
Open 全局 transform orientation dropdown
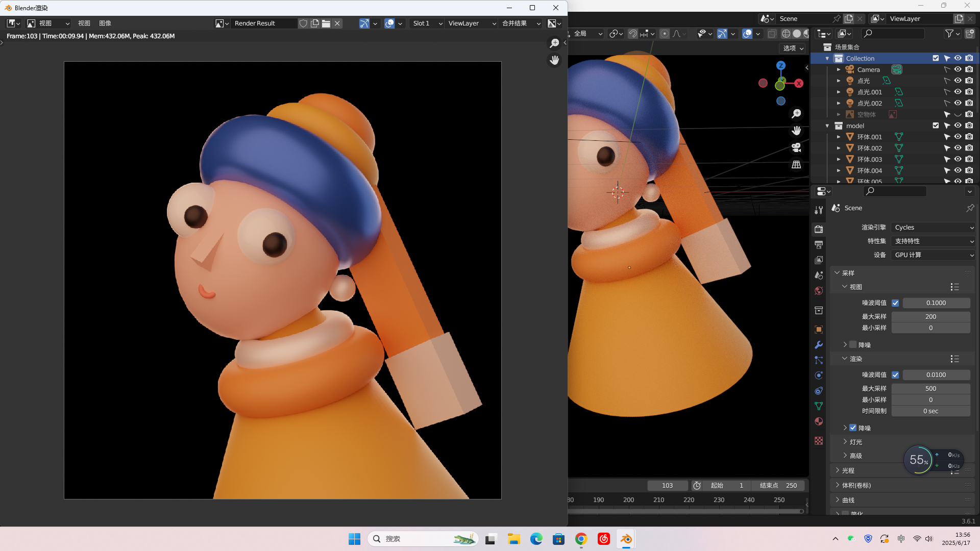[x=587, y=34]
